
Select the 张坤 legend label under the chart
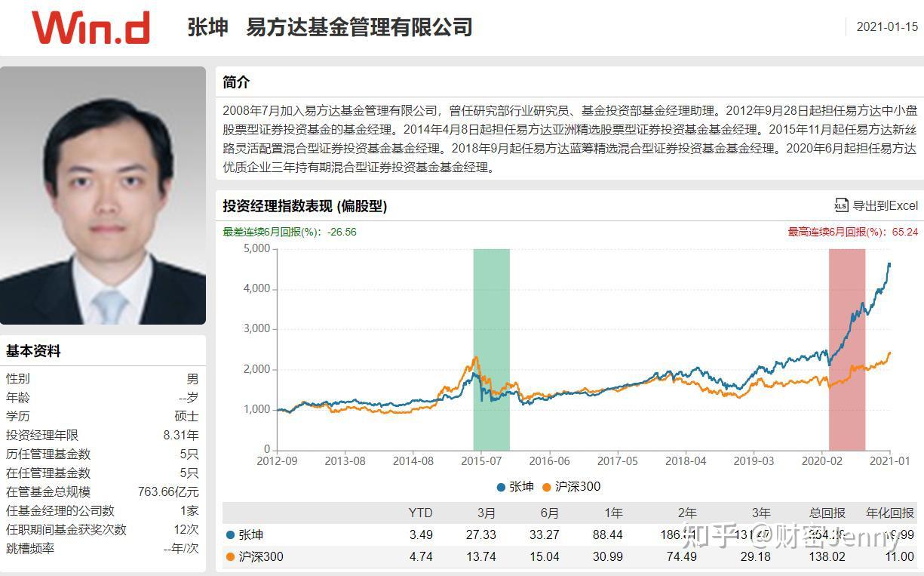tap(521, 487)
